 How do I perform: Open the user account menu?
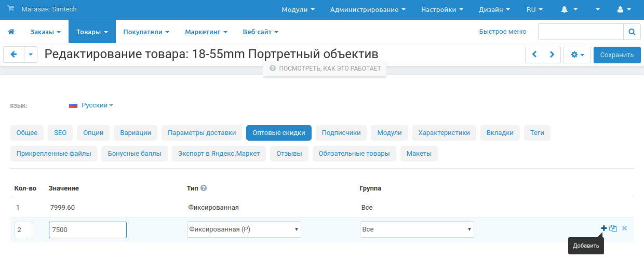(623, 10)
